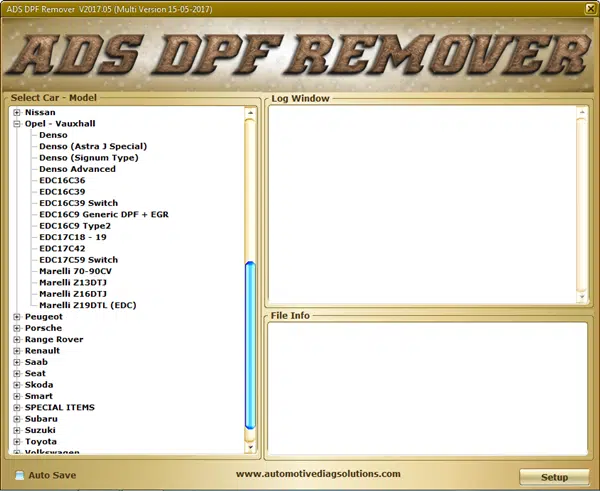Click inside the File Info text area

point(425,385)
